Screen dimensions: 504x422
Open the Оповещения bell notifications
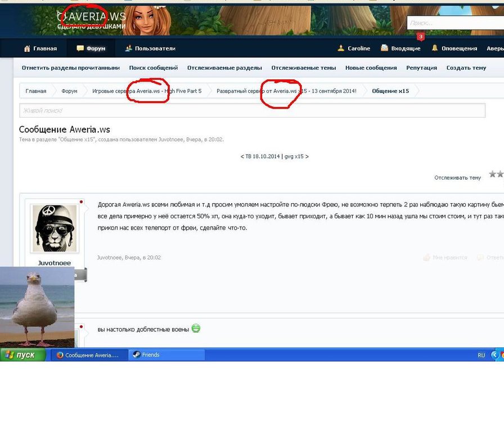click(435, 48)
